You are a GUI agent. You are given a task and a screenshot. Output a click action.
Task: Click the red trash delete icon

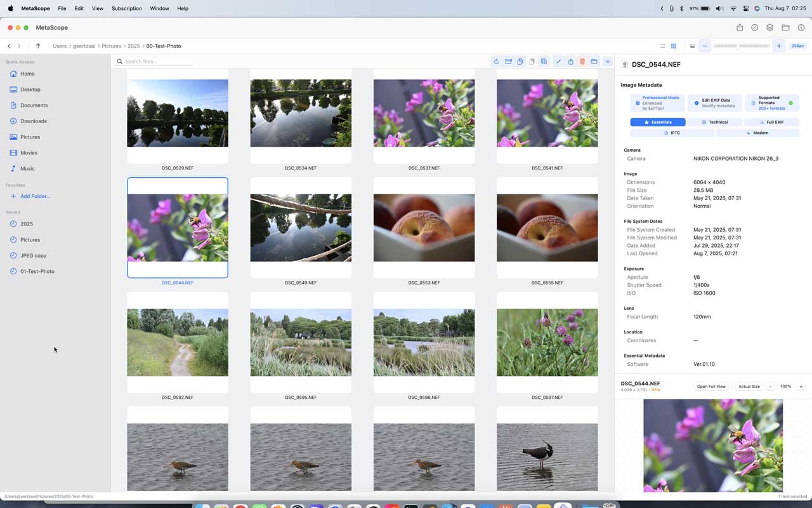[582, 62]
